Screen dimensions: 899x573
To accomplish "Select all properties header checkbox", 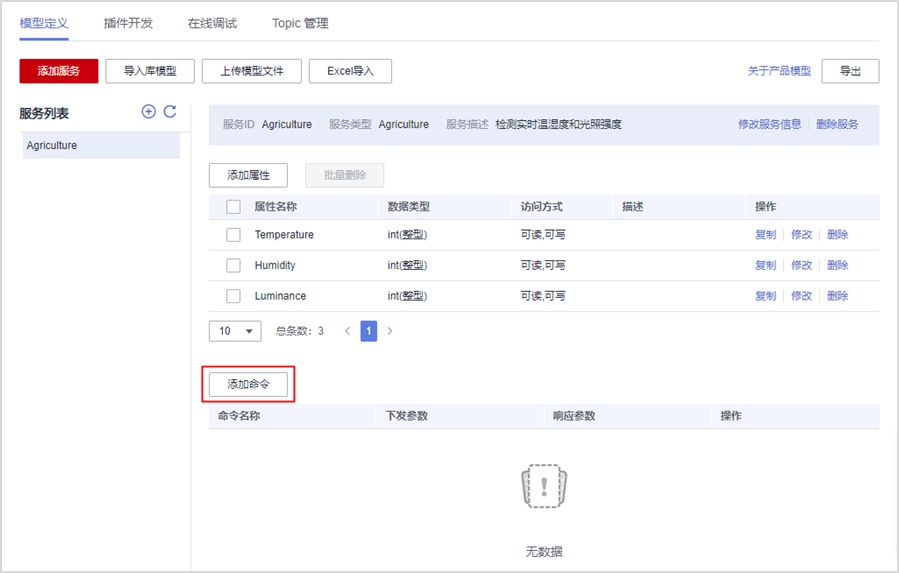I will [233, 207].
